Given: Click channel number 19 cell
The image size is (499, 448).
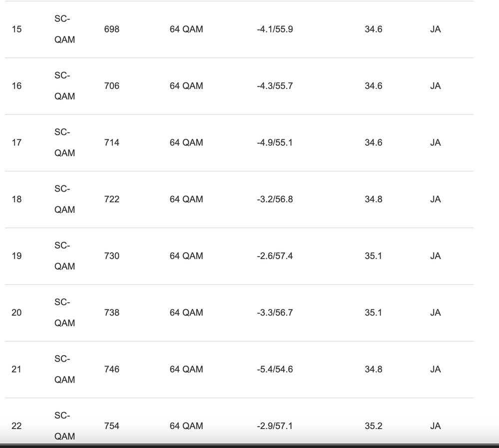Looking at the screenshot, I should pos(16,256).
